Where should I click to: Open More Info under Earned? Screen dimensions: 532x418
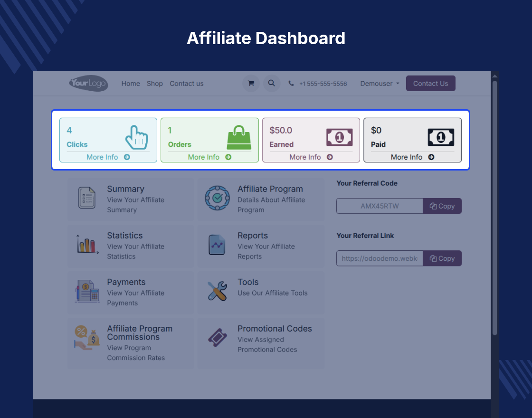(x=311, y=157)
